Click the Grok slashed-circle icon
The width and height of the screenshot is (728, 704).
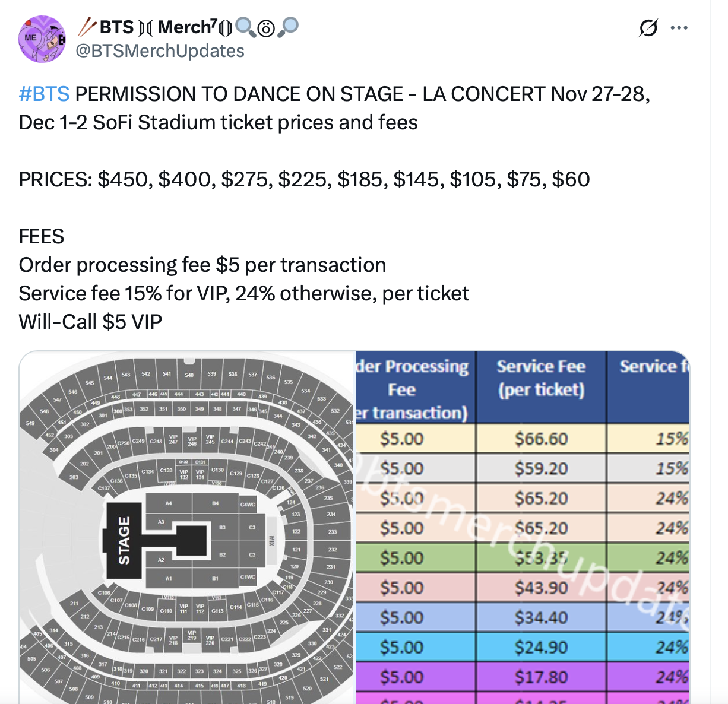(x=648, y=27)
